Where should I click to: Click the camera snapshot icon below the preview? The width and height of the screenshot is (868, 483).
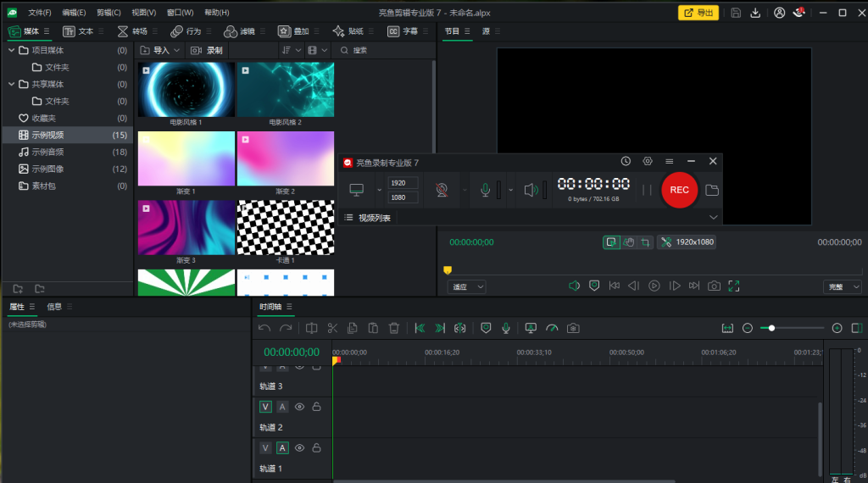pos(714,286)
